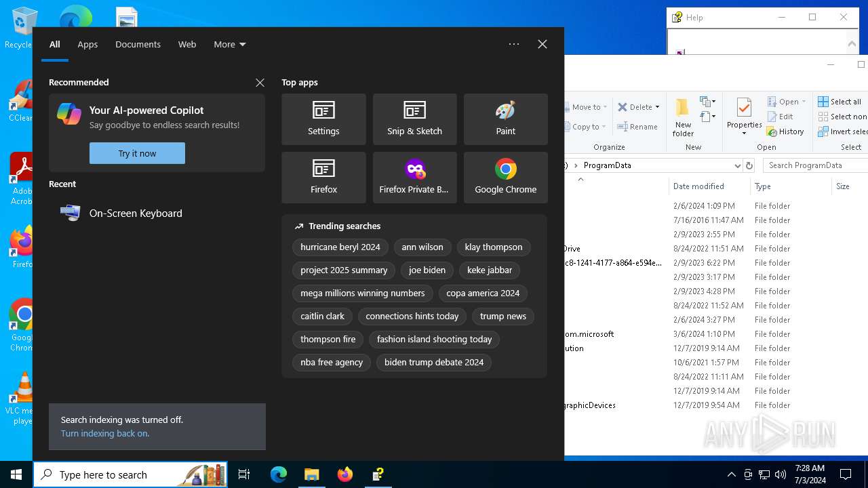Image resolution: width=868 pixels, height=488 pixels.
Task: Switch to the Documents tab
Action: 138,44
